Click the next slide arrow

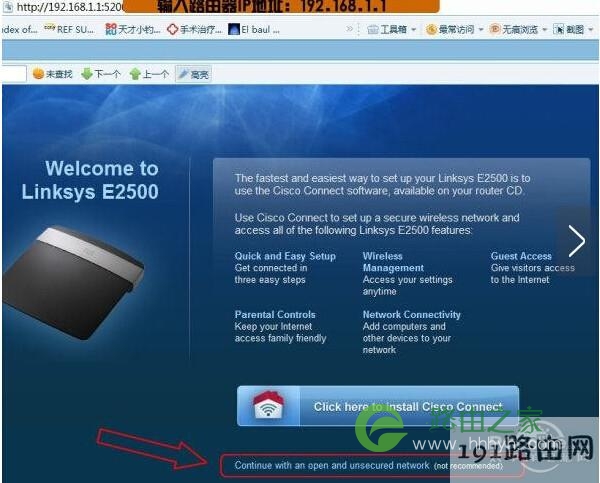(x=576, y=241)
